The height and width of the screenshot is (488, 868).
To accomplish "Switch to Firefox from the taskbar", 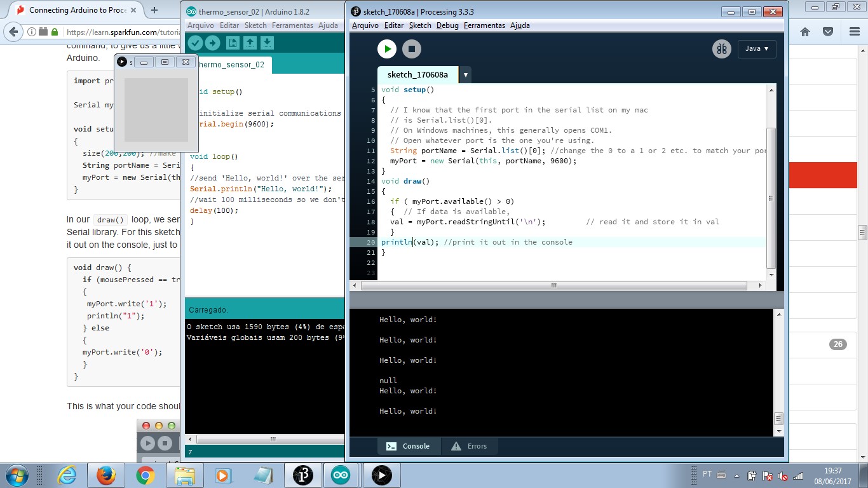I will [105, 475].
